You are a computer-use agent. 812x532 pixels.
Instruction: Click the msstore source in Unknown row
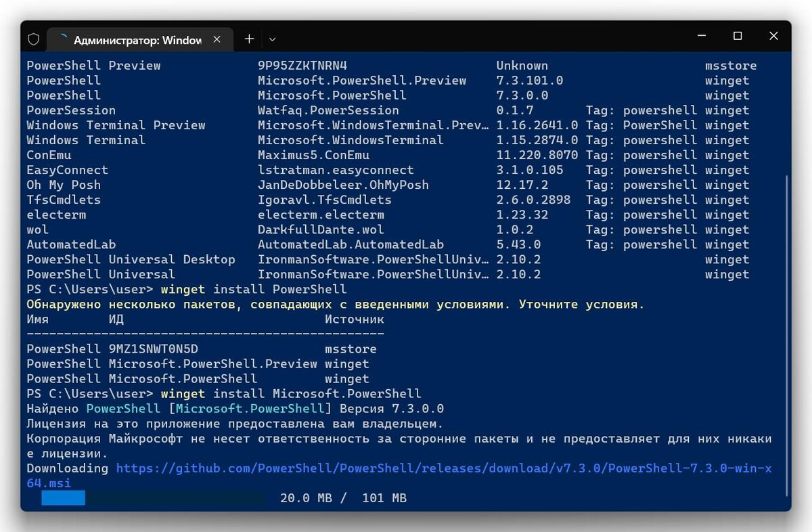click(731, 66)
